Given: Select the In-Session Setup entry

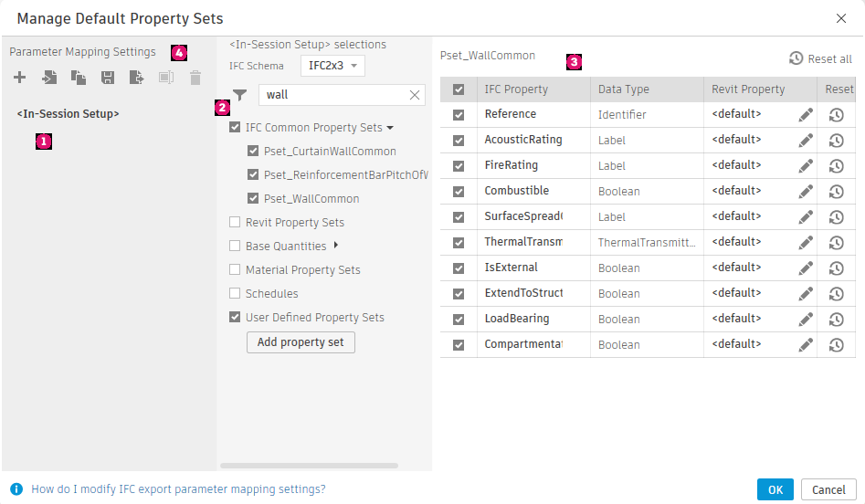Looking at the screenshot, I should pos(68,114).
